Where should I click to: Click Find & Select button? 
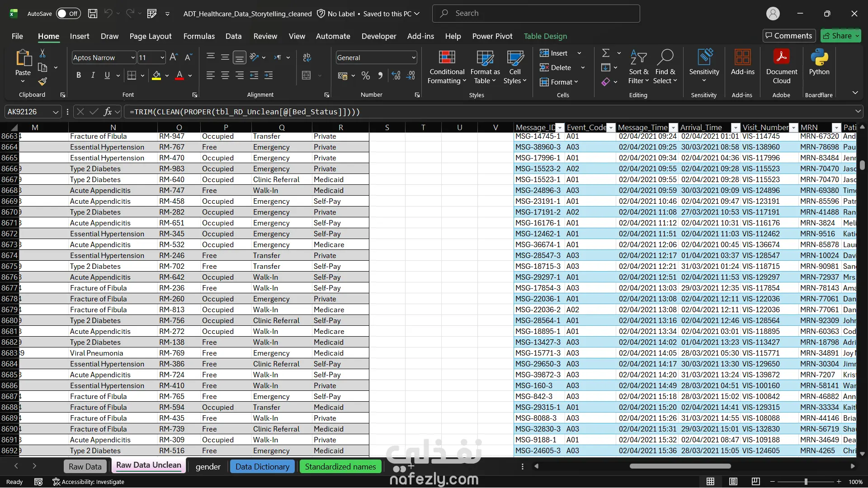point(665,67)
